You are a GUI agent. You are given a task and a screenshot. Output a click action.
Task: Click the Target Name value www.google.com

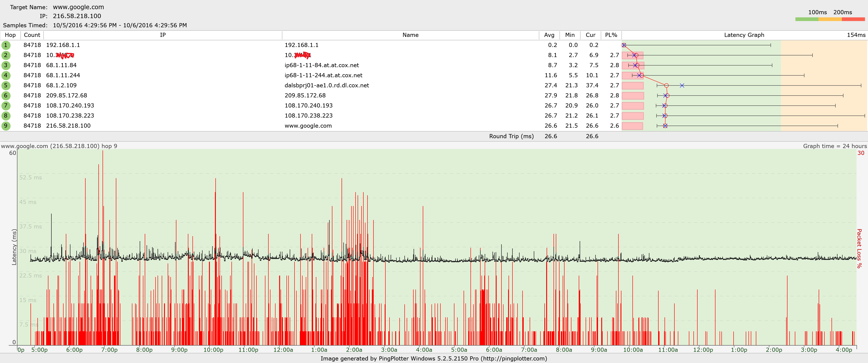(x=78, y=7)
